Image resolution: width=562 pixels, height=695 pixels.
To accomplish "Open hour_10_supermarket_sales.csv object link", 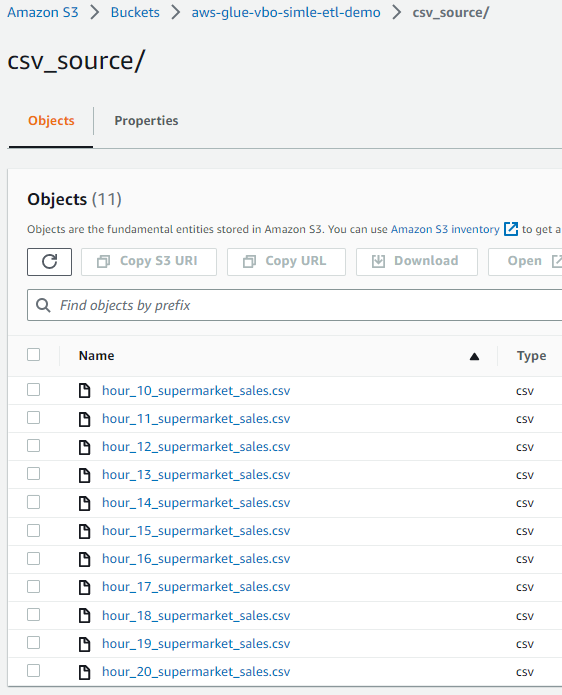I will tap(196, 390).
